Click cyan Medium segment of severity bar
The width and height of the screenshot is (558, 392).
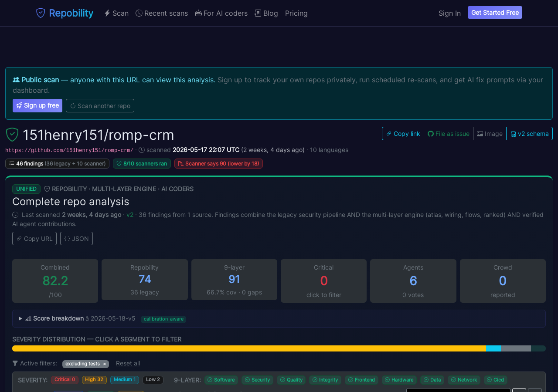(493, 348)
